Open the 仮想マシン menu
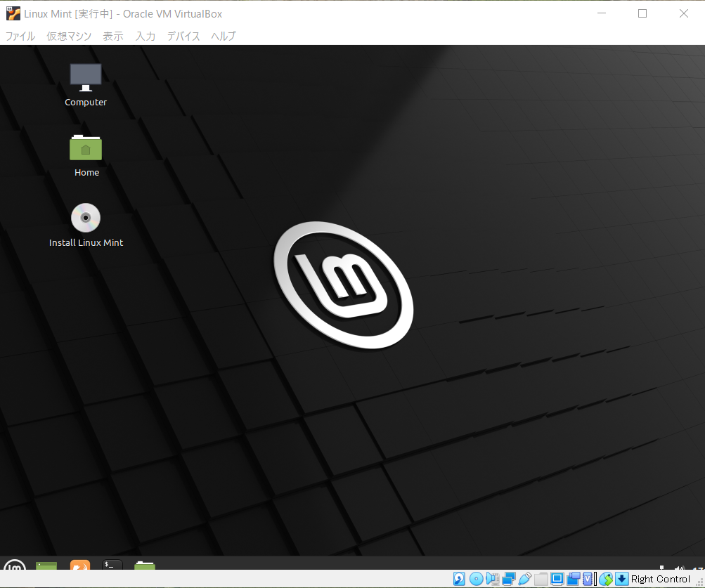The image size is (705, 588). tap(69, 36)
